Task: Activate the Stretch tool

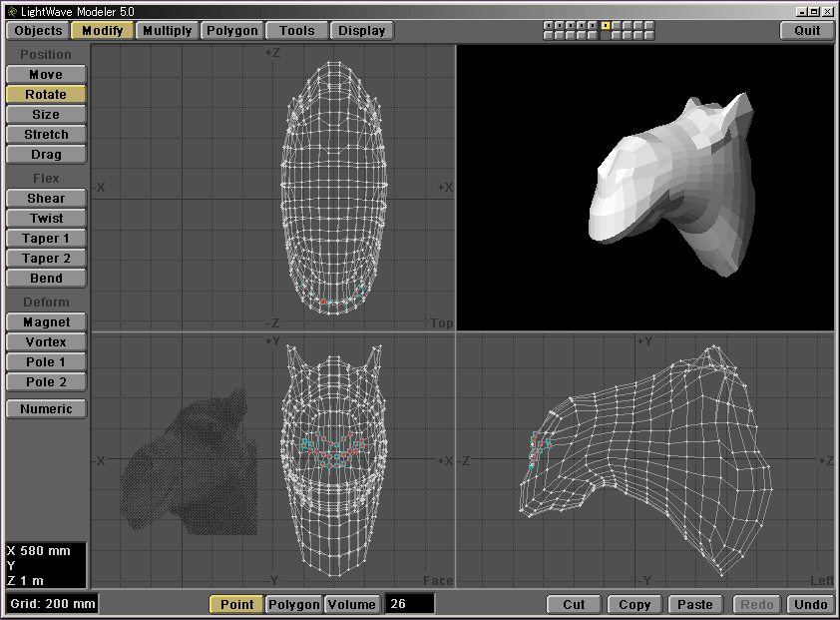Action: coord(45,135)
